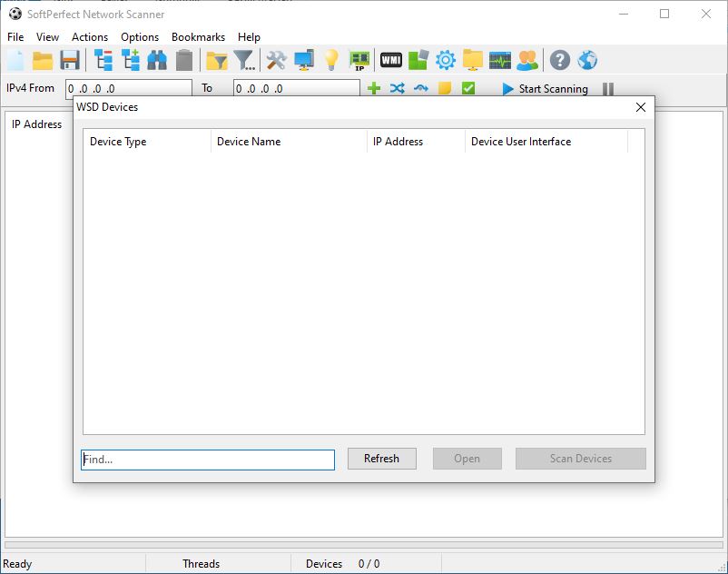Click the To IP address field
The width and height of the screenshot is (728, 574).
point(296,88)
